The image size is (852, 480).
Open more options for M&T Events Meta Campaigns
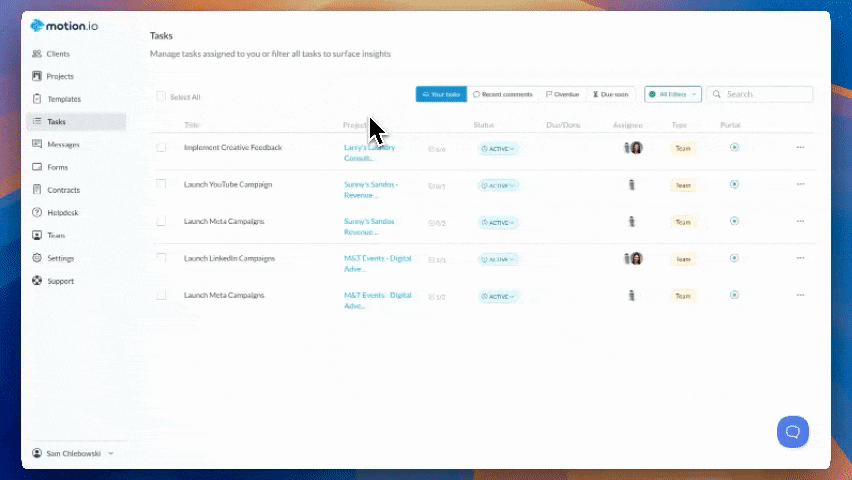tap(800, 295)
